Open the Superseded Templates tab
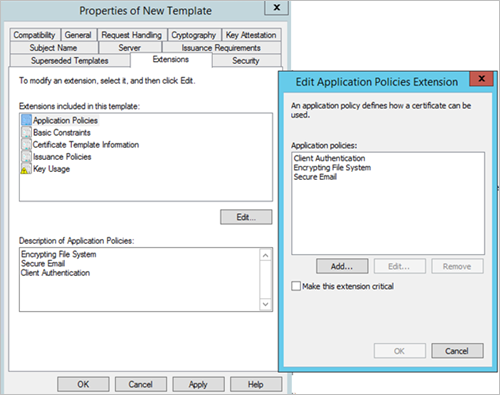 [x=70, y=61]
